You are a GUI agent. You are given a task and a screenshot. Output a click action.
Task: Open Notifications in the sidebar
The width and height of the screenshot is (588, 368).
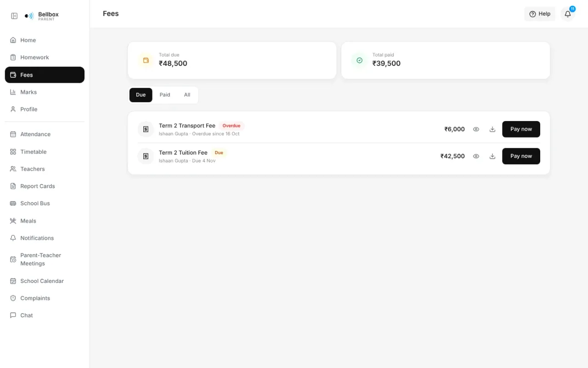coord(45,238)
